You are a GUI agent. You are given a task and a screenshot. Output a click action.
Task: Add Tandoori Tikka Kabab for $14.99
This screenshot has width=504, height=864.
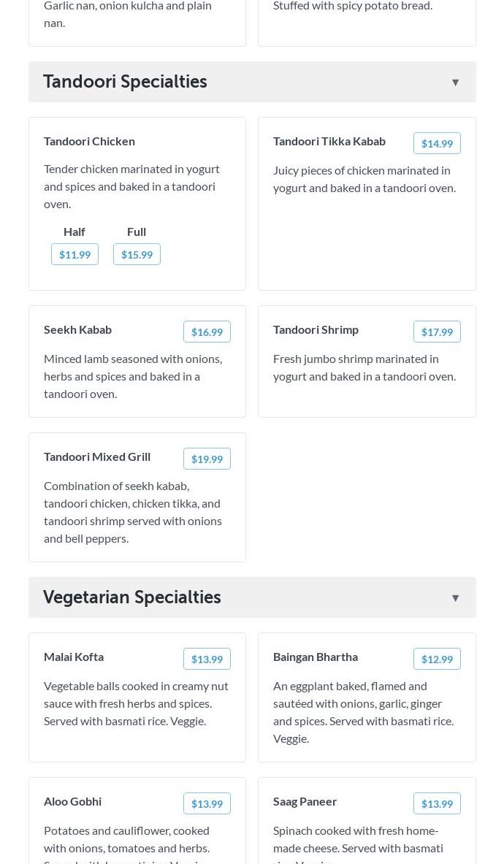(437, 143)
